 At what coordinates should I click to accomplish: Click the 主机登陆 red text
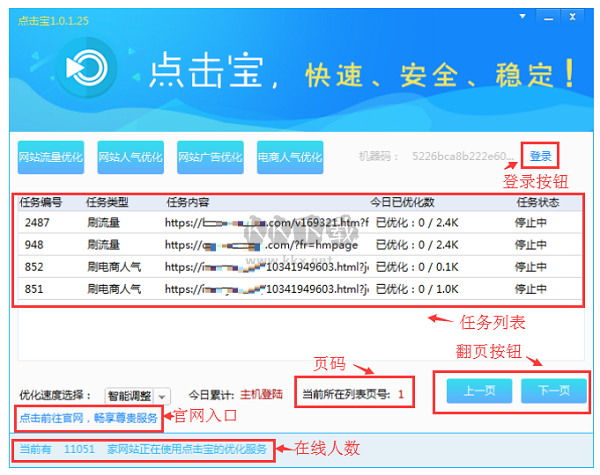point(261,394)
